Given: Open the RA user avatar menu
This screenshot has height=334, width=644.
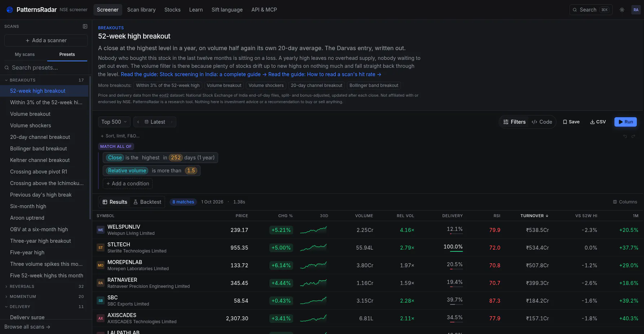Looking at the screenshot, I should point(636,10).
